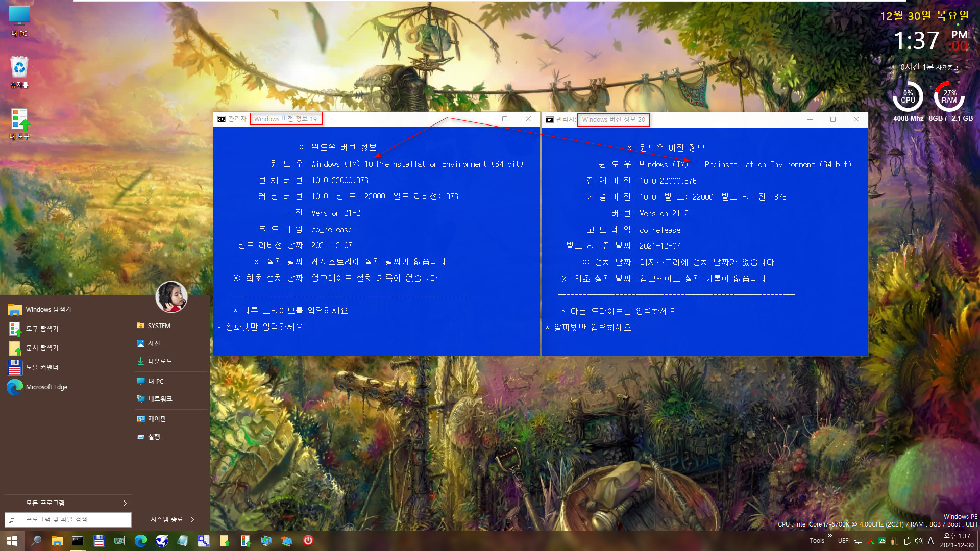Open File Explorer from taskbar
Image resolution: width=980 pixels, height=551 pixels.
pyautogui.click(x=57, y=541)
